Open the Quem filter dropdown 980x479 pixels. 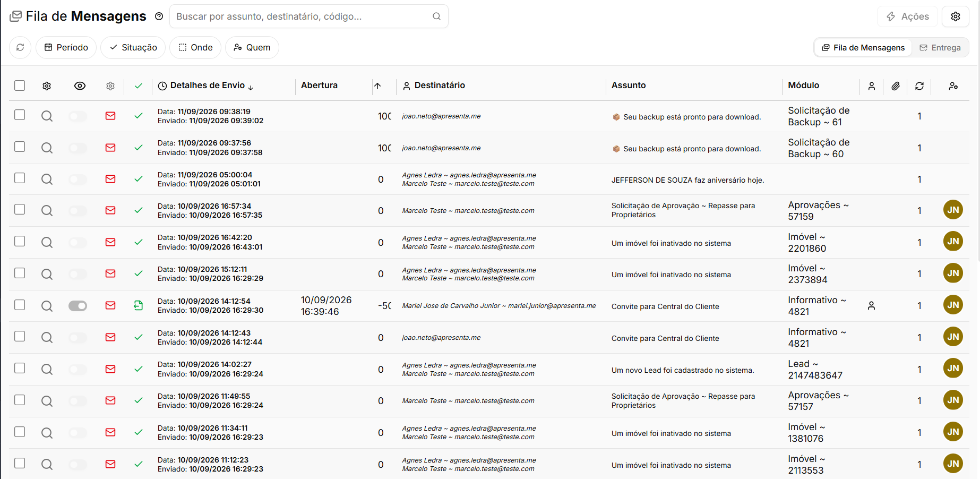tap(252, 47)
